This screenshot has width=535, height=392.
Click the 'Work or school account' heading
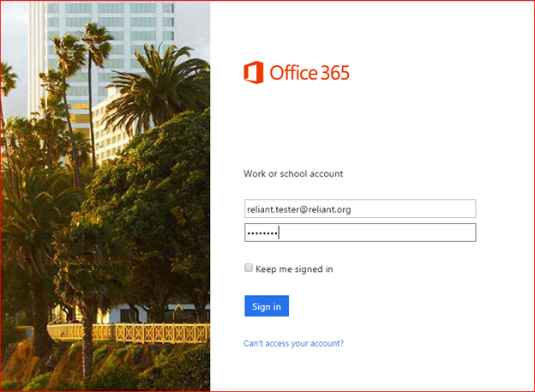tap(293, 173)
